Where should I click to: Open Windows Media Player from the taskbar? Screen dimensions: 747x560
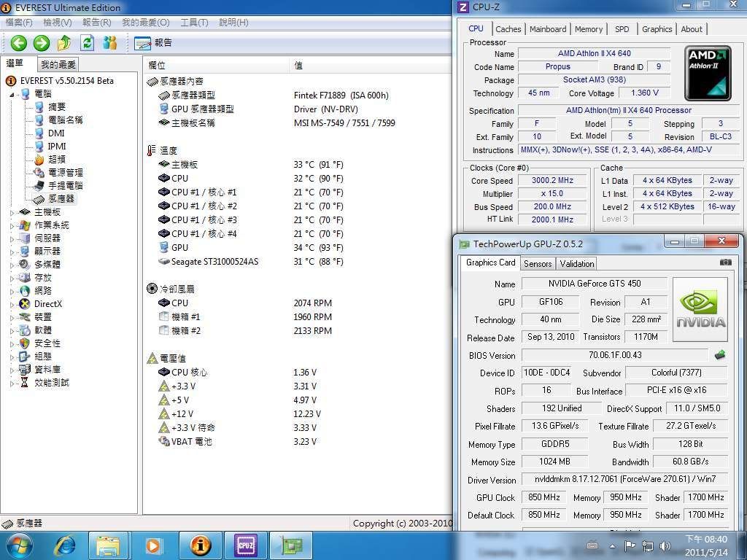tap(153, 545)
